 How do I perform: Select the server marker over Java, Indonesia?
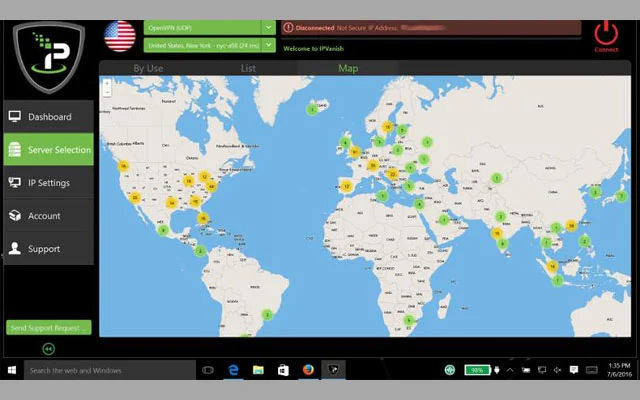[558, 280]
